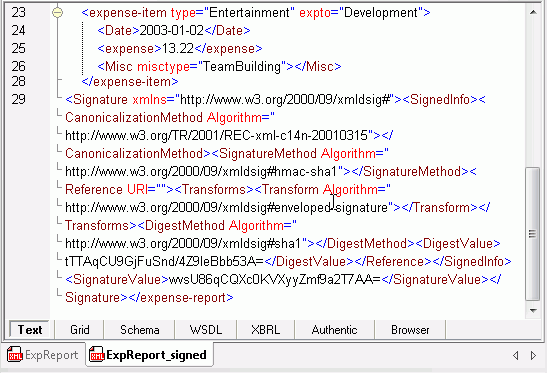
Task: Click the vertical scrollbar thumb
Action: click(x=533, y=234)
